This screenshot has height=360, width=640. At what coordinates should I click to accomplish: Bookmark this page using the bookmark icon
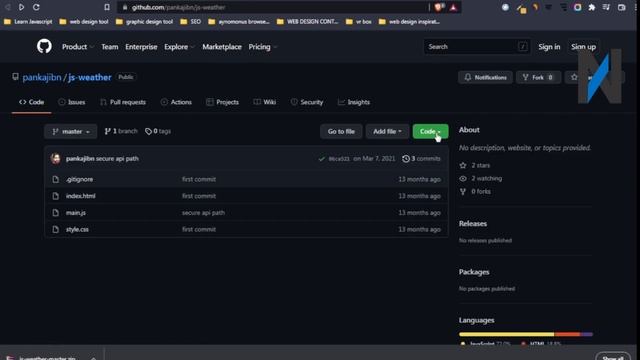click(x=107, y=7)
